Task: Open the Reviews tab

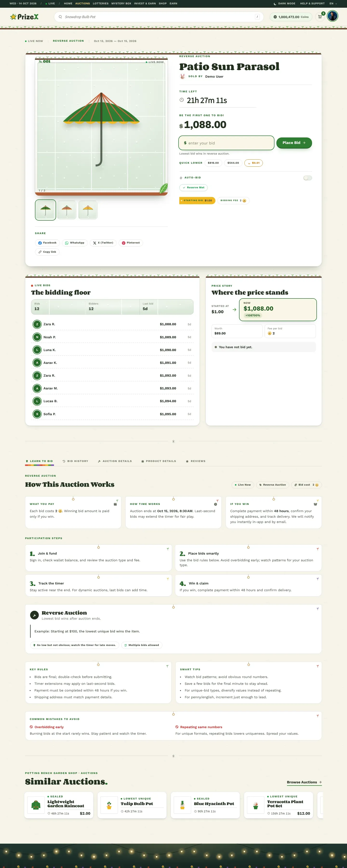Action: [196, 461]
